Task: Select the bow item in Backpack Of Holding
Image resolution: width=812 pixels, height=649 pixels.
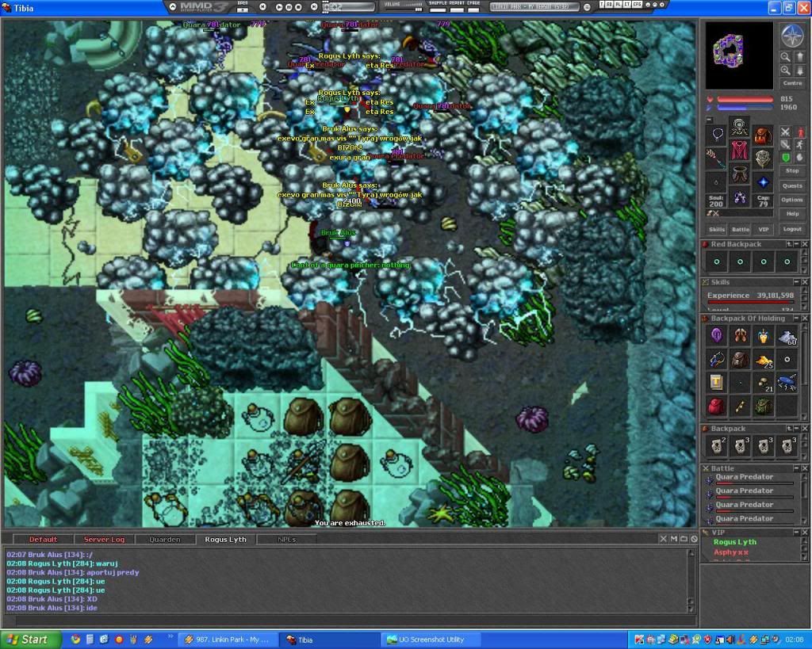Action: click(717, 360)
